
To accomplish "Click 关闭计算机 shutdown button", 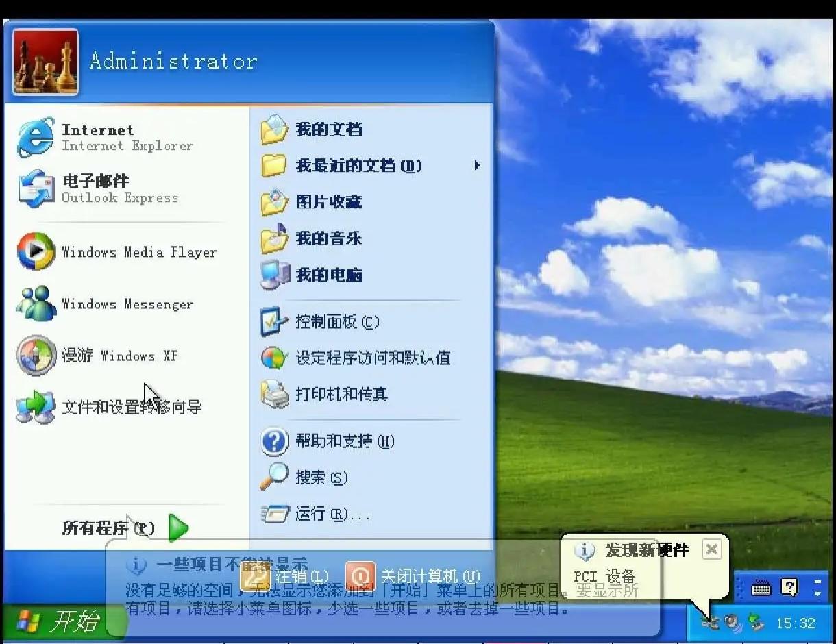I will pos(413,576).
